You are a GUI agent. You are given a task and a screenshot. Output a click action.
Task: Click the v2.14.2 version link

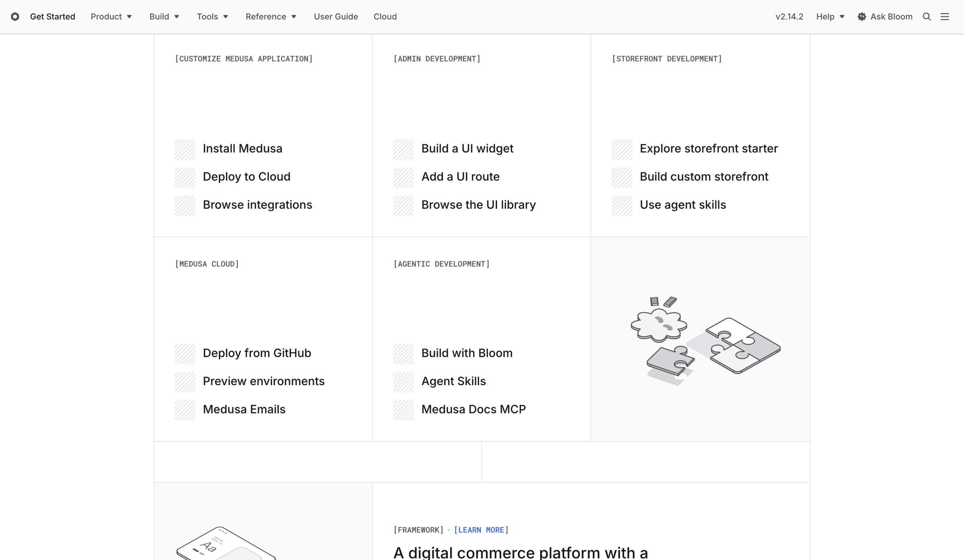tap(789, 16)
